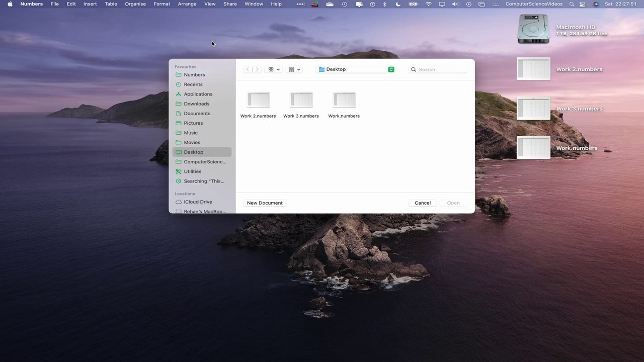This screenshot has width=644, height=362.
Task: Open the Help menu
Action: click(276, 4)
